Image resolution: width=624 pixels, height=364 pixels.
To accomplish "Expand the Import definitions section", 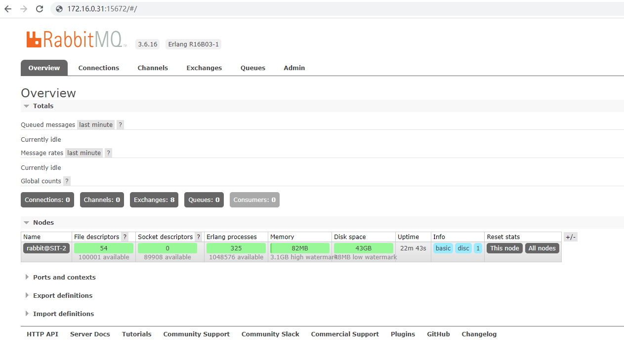I will (x=63, y=314).
